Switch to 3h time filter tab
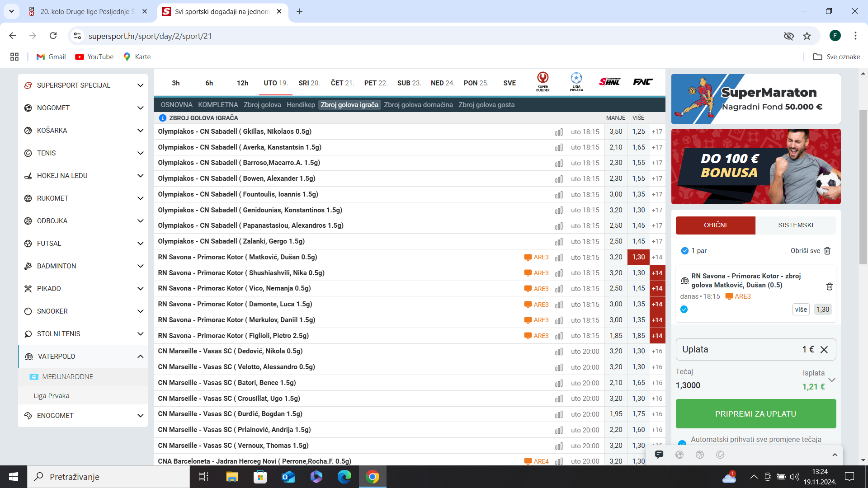 (176, 83)
